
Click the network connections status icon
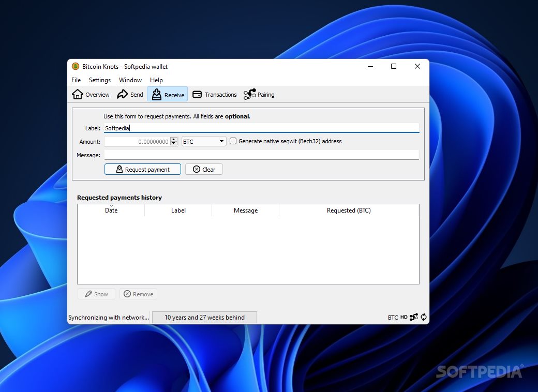coord(414,317)
